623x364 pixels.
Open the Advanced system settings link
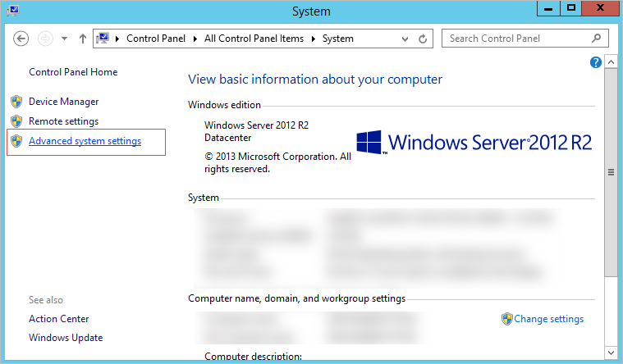(x=85, y=141)
